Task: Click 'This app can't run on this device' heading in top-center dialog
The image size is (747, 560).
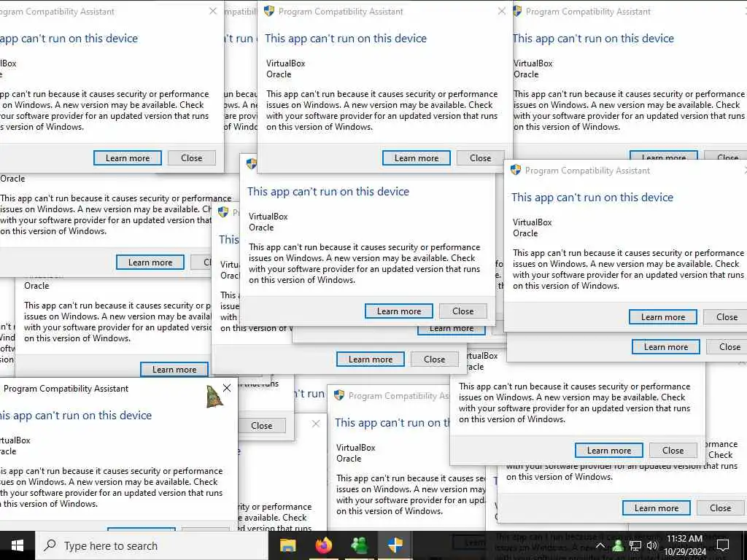Action: pyautogui.click(x=346, y=39)
